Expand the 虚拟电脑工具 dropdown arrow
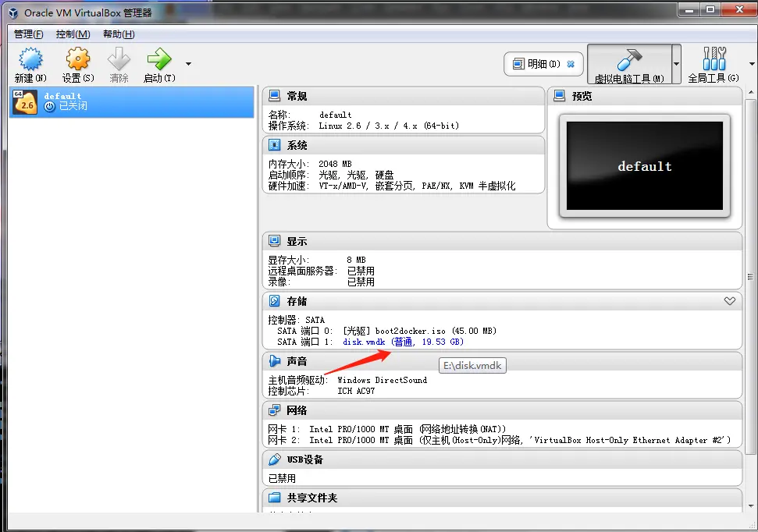 [x=677, y=64]
